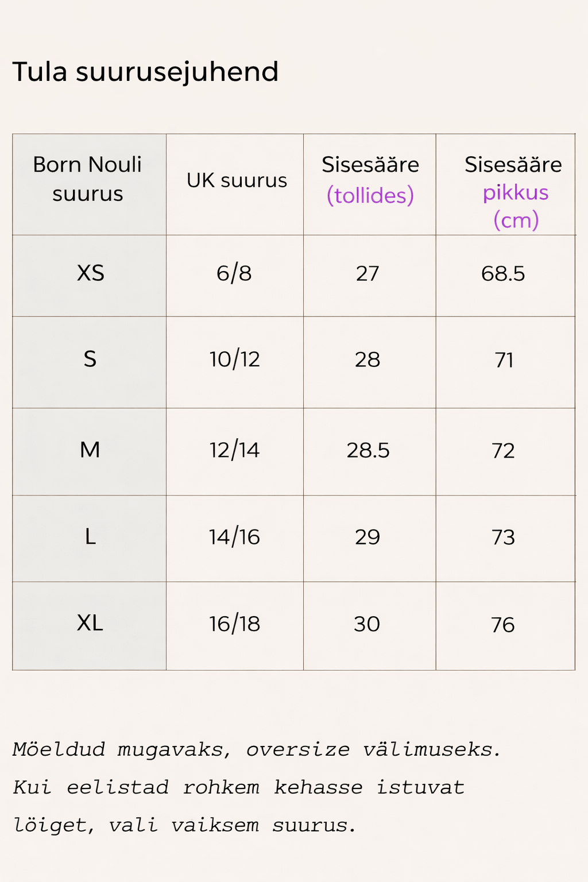Click the 16/18 UK size cell
Viewport: 588px width, 882px height.
tap(235, 624)
